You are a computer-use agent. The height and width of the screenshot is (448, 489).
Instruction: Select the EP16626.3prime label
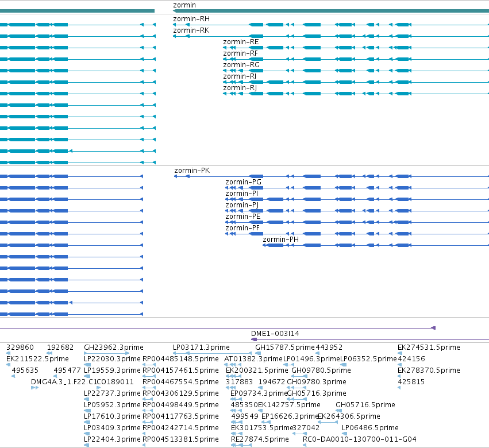[290, 417]
